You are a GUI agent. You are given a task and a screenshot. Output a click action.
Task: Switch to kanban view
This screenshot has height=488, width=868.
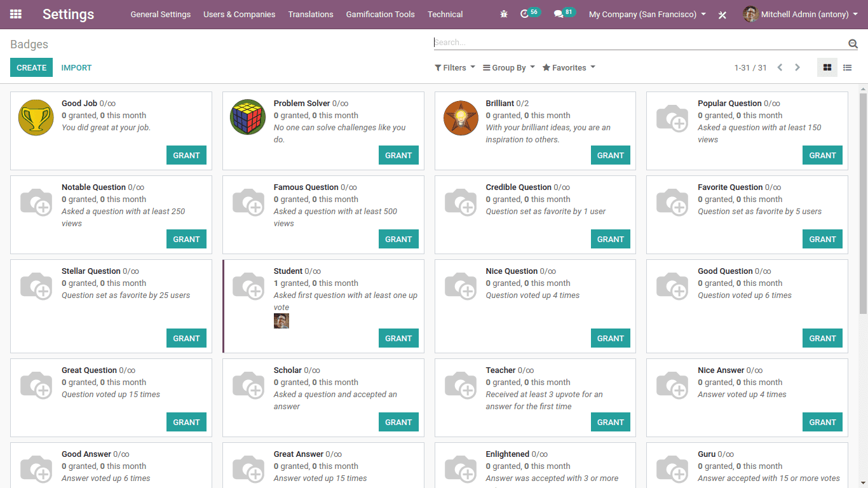(x=827, y=67)
